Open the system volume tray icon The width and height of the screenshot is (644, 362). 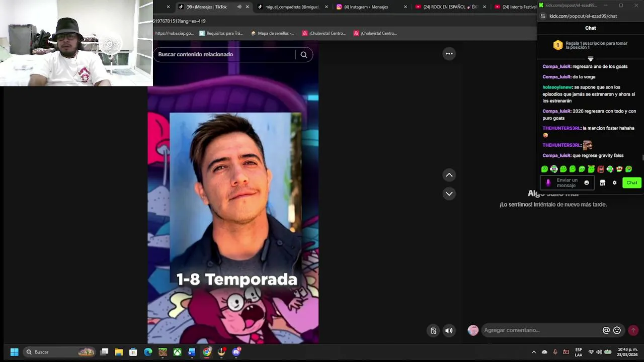click(599, 352)
